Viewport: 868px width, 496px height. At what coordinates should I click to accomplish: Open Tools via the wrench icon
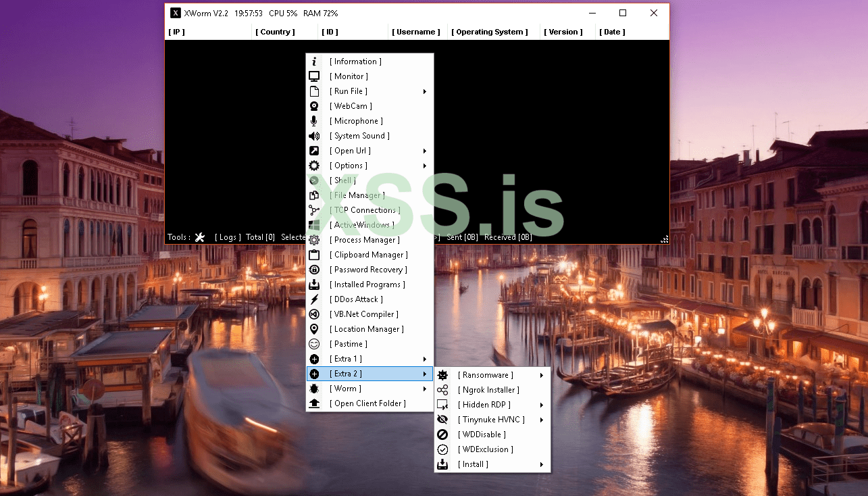(x=199, y=237)
